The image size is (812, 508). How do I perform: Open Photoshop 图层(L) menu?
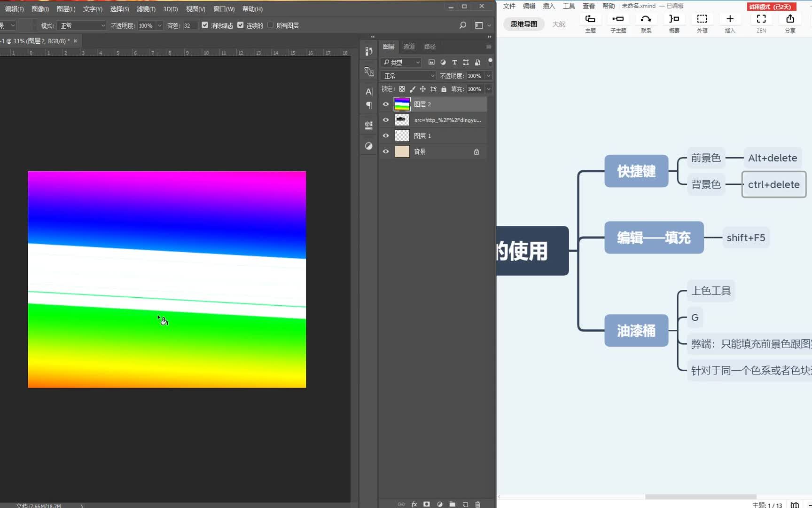(x=66, y=9)
